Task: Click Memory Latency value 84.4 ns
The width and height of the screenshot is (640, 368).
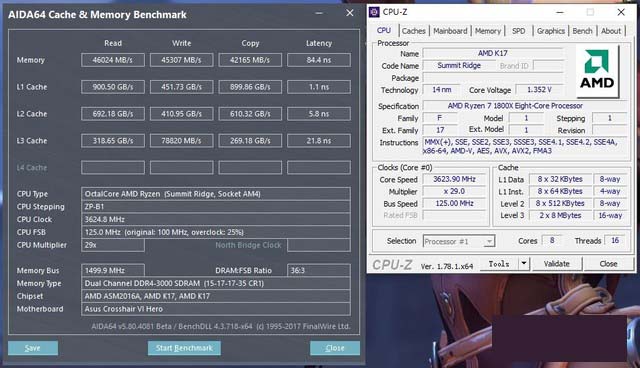Action: point(319,60)
